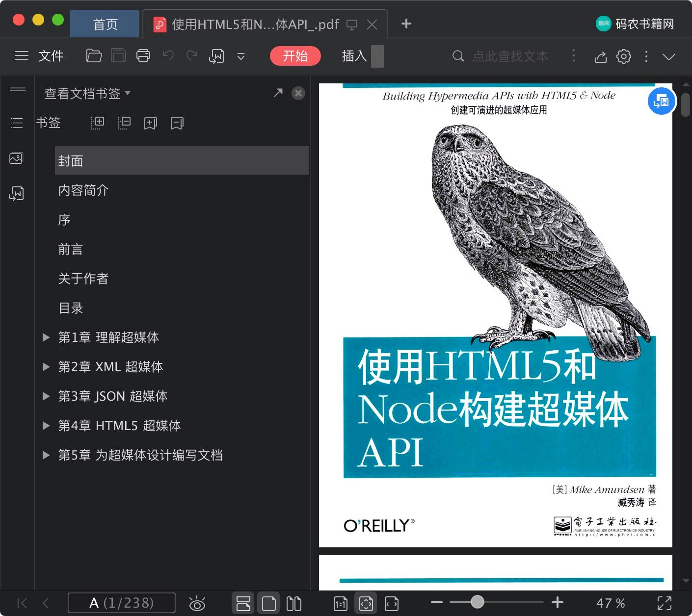Viewport: 692px width, 616px height.
Task: Click the delete bookmark icon
Action: point(177,123)
